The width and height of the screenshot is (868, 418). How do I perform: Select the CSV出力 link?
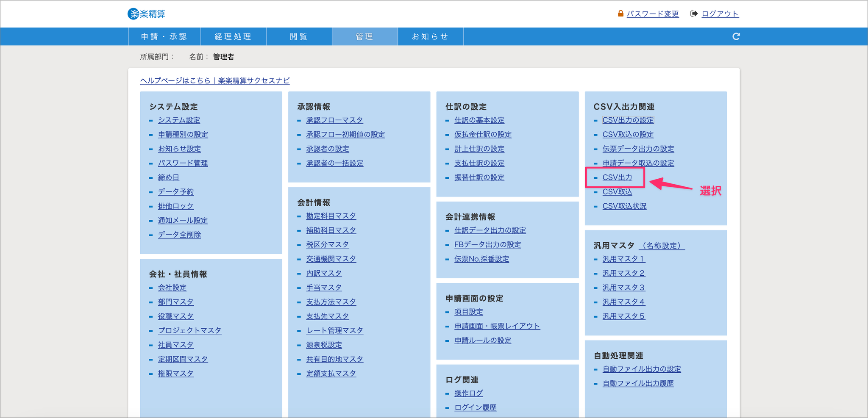click(617, 177)
